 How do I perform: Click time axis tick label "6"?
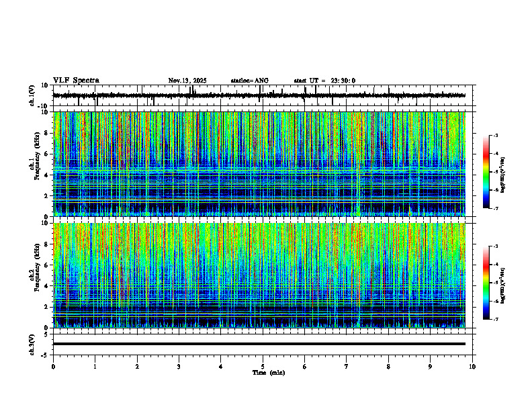pyautogui.click(x=304, y=367)
